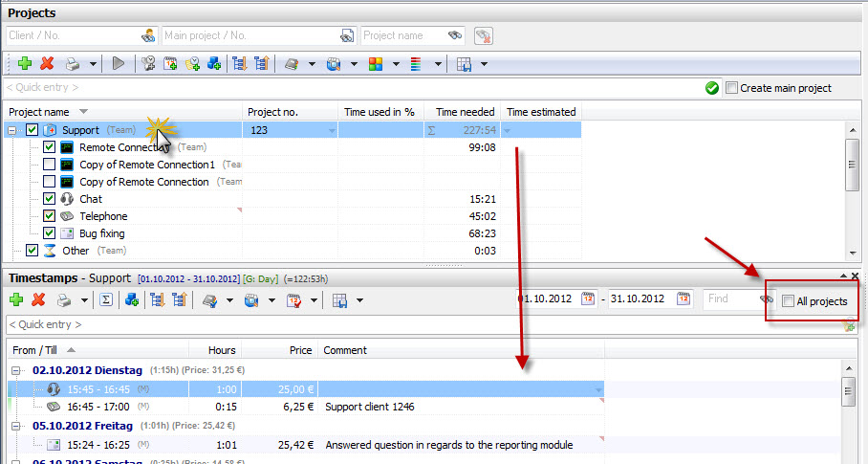The height and width of the screenshot is (464, 868).
Task: Check the Copy of Remote Connection1 checkbox
Action: pos(50,165)
